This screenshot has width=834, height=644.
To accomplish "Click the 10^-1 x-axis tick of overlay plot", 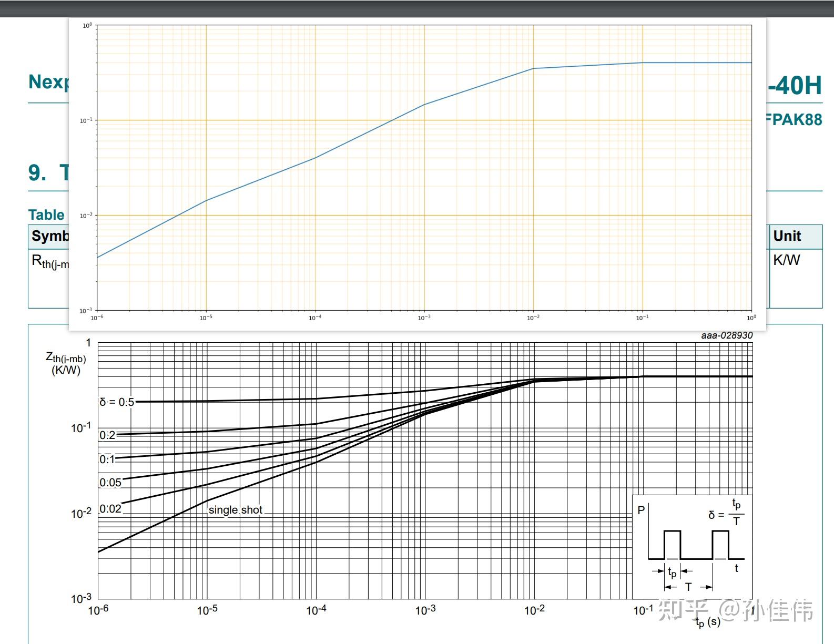I will coord(642,318).
